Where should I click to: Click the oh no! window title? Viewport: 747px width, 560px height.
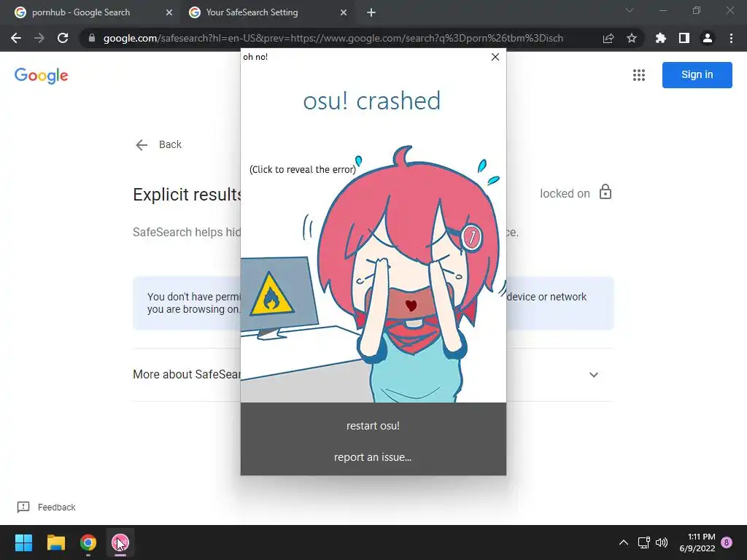255,57
